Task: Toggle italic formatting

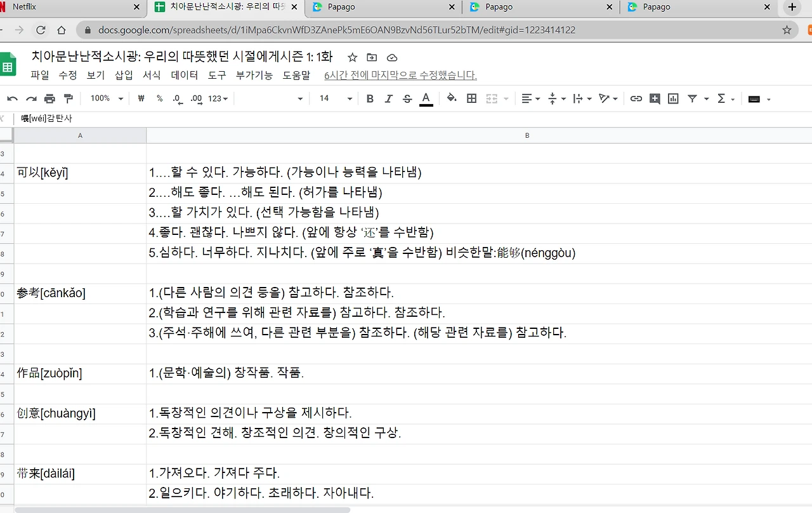Action: [388, 98]
